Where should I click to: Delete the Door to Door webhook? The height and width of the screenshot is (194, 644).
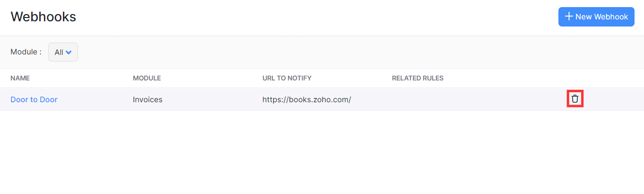(x=574, y=99)
